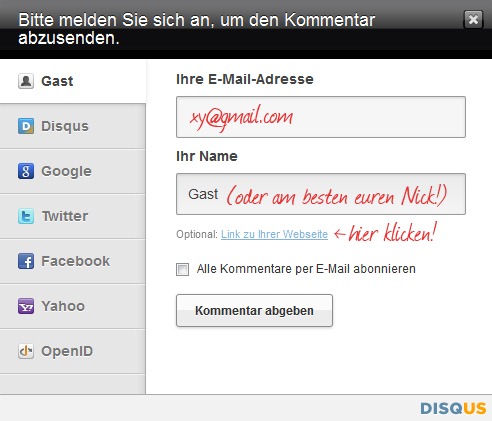Viewport: 492px width, 421px height.
Task: Click the Kommentar abgeben button
Action: coord(254,310)
